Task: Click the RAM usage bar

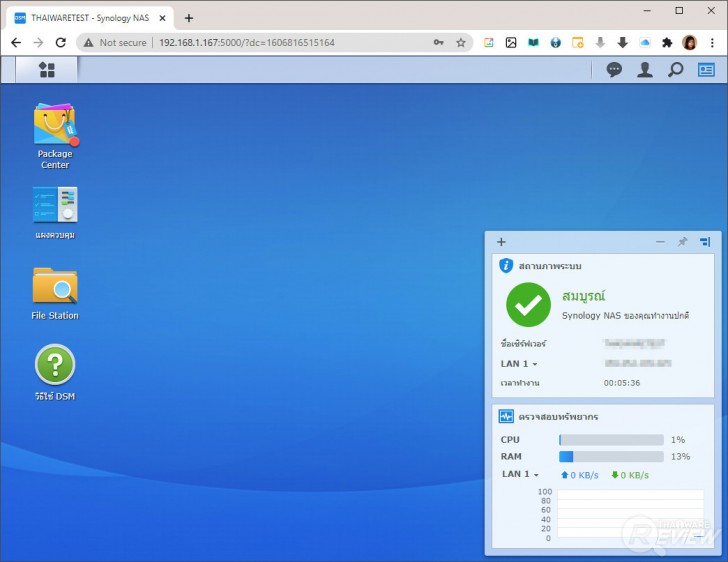Action: [x=611, y=457]
